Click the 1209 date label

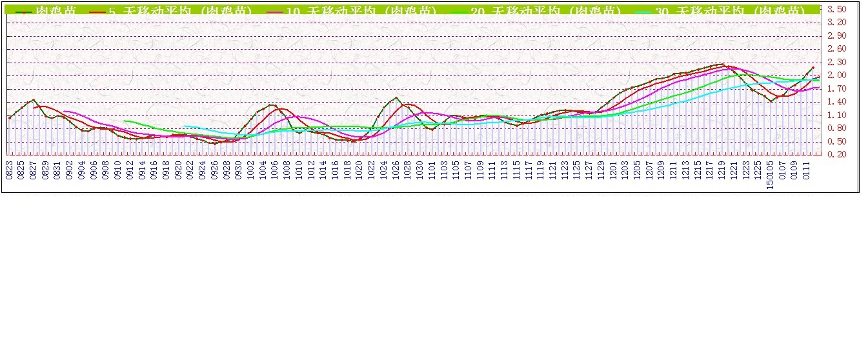pyautogui.click(x=661, y=170)
